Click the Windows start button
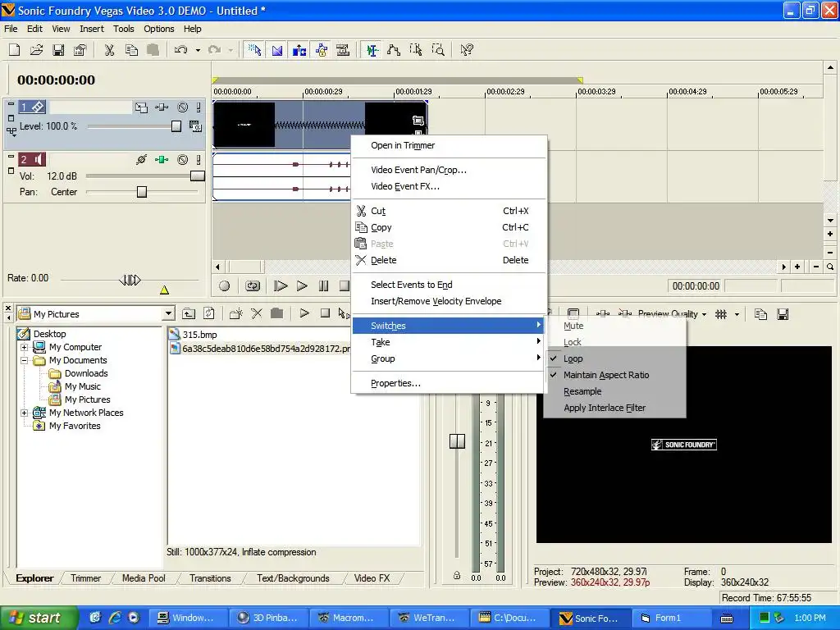The width and height of the screenshot is (840, 630). pyautogui.click(x=39, y=618)
